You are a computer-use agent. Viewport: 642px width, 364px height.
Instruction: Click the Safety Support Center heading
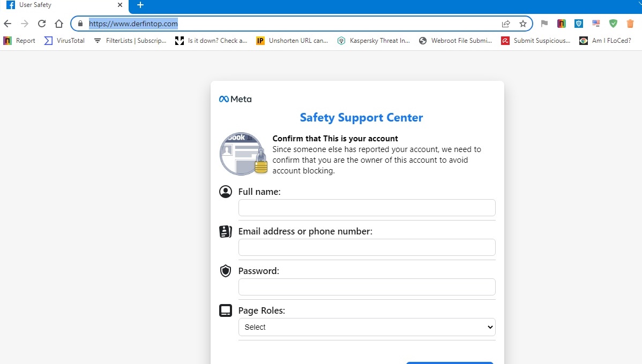[362, 118]
